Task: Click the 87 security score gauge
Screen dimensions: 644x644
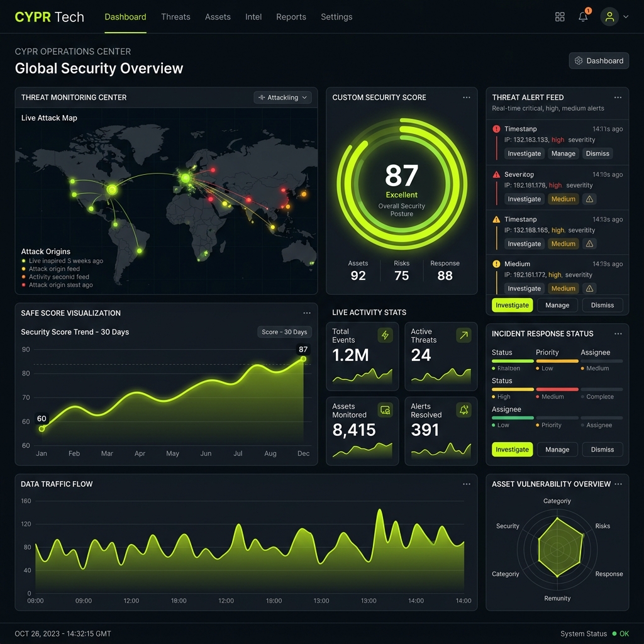Action: [x=401, y=184]
